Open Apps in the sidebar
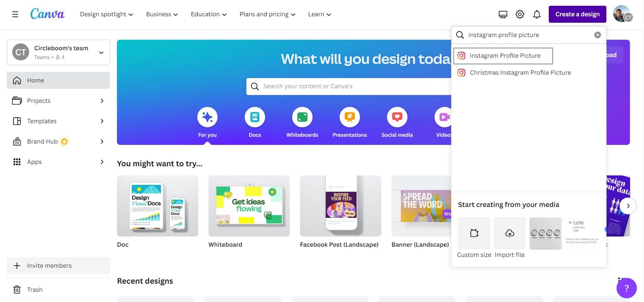Screen dimensions: 644x302 [58, 162]
